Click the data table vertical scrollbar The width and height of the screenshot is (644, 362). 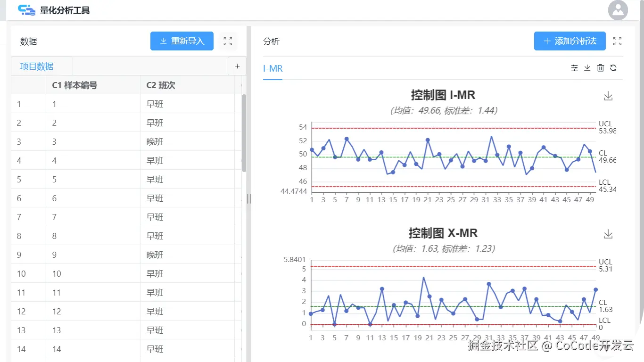pyautogui.click(x=244, y=133)
